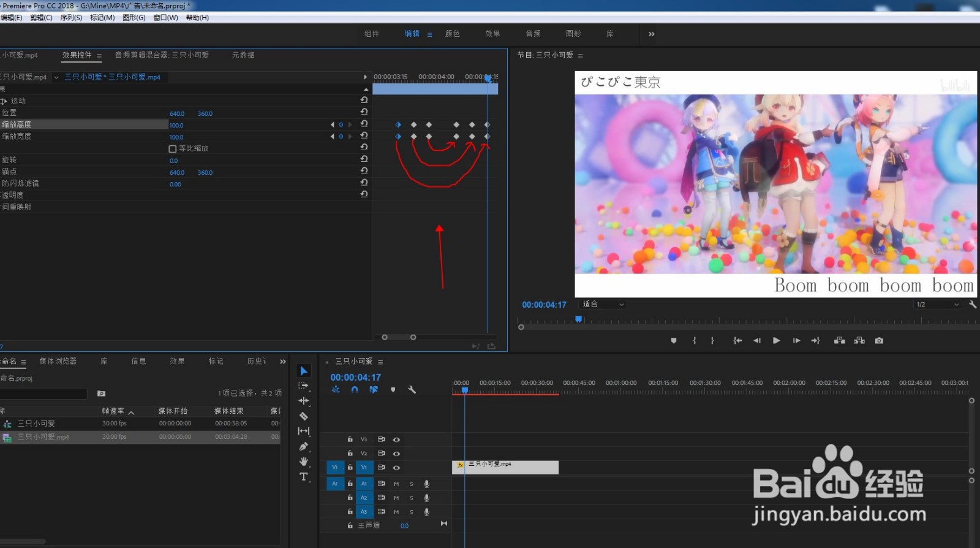Solo audio track A2
This screenshot has height=548, width=980.
click(x=412, y=498)
